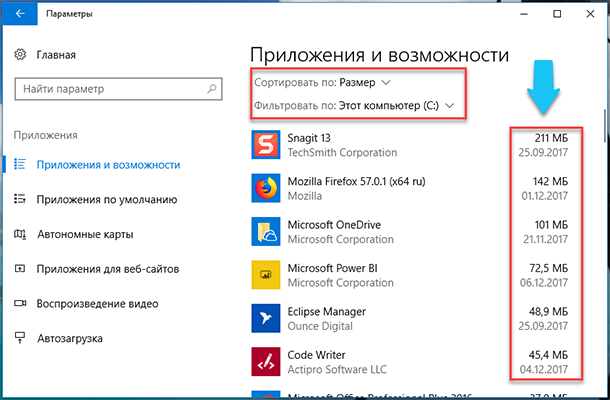Click the Snagit 13 app icon

pos(266,145)
